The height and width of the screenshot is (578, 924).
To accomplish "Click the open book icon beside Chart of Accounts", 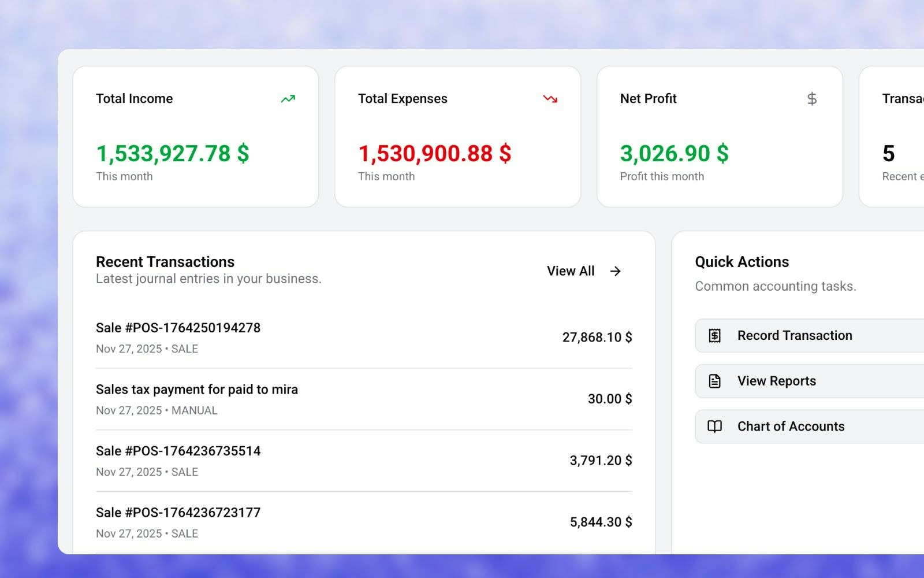I will point(714,427).
